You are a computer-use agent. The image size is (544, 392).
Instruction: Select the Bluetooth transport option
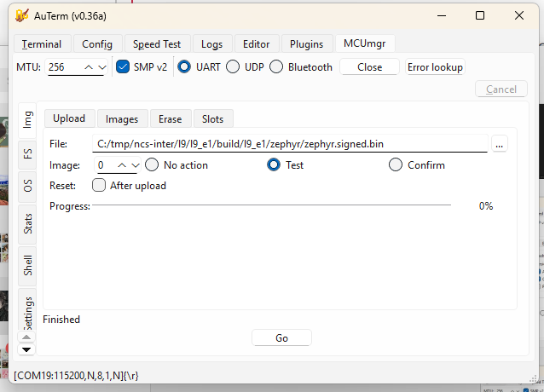click(275, 67)
